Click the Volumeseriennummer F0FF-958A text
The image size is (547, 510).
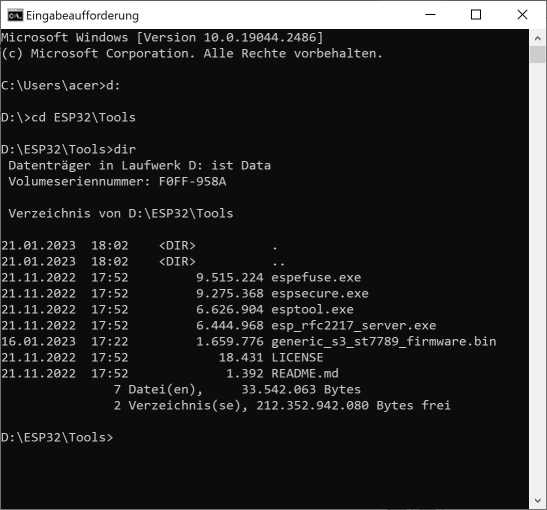(117, 181)
